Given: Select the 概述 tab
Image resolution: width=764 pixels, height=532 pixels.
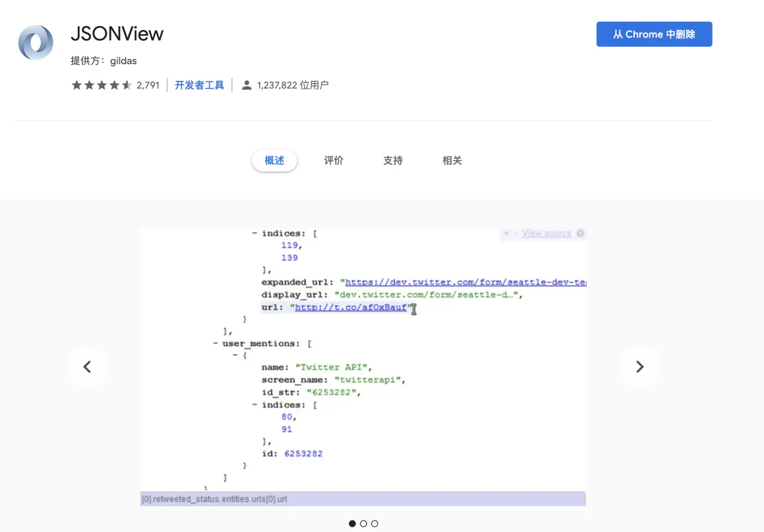Looking at the screenshot, I should coord(275,160).
